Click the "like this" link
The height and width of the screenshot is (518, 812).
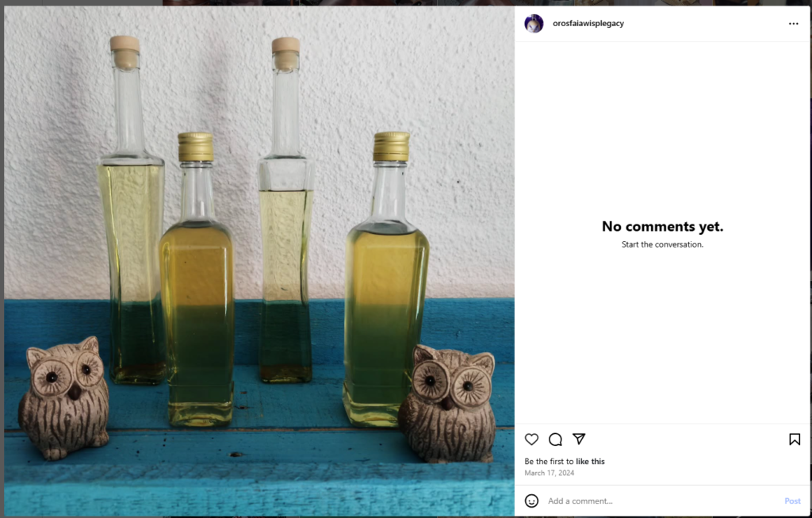coord(590,462)
